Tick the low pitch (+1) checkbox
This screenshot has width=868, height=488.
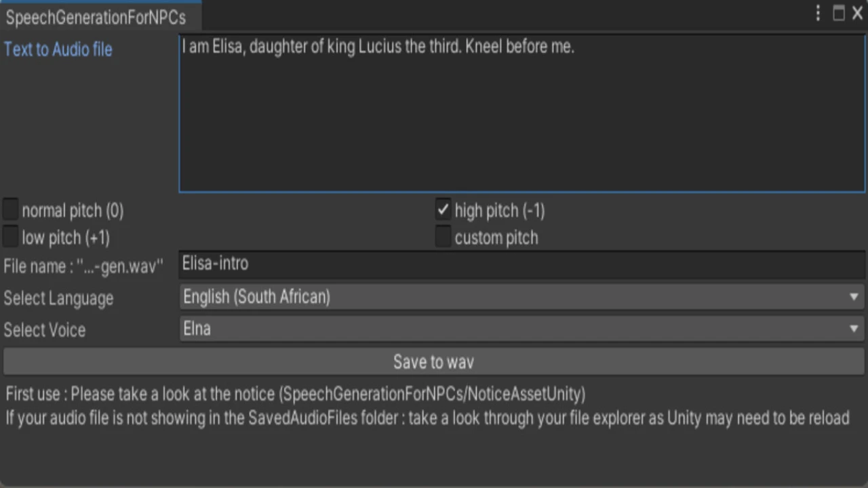[11, 237]
